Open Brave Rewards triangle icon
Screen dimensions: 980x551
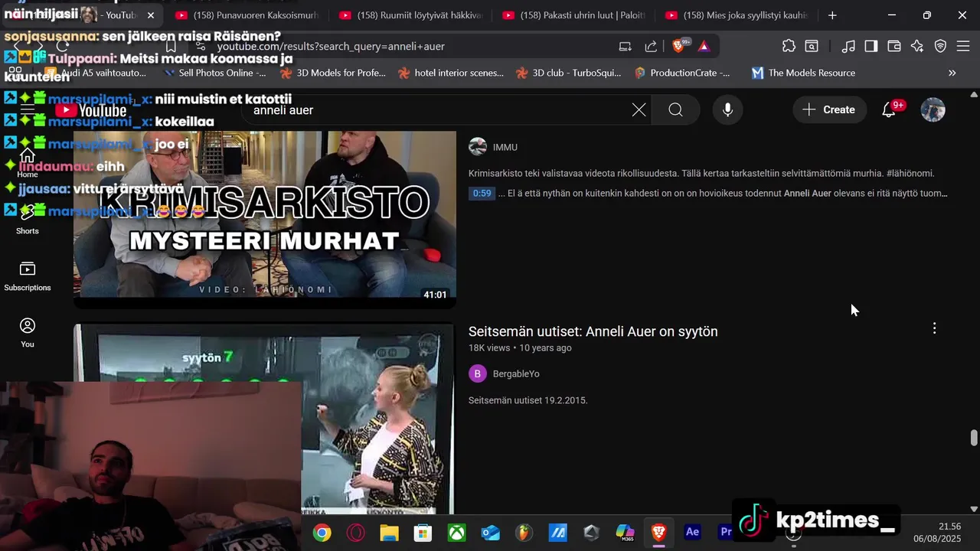pos(704,46)
